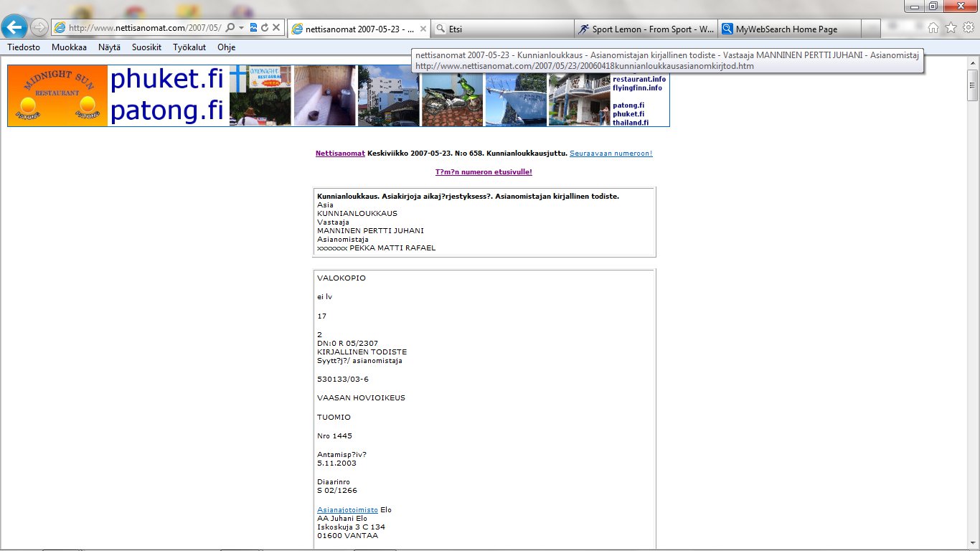The image size is (980, 551).
Task: Follow the 'Seuraavaan numeroon!' link
Action: click(611, 154)
